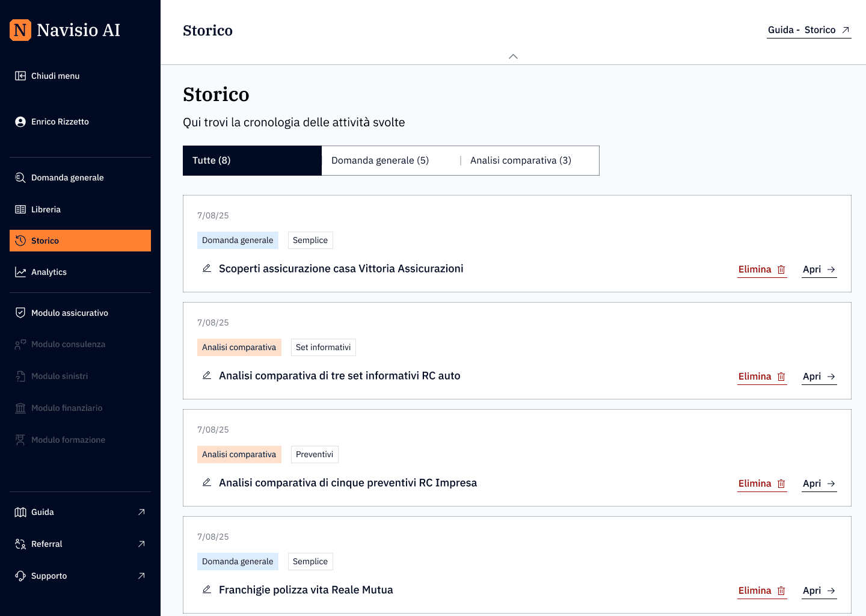The height and width of the screenshot is (616, 866).
Task: Click the Navisio AI logo icon
Action: [20, 30]
